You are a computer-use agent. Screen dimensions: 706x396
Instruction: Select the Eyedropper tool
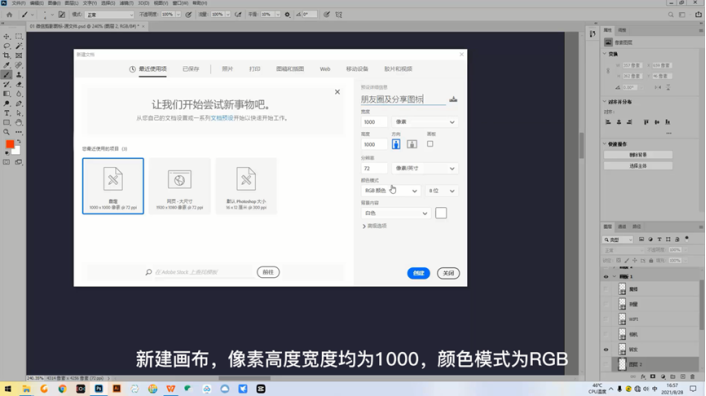[6, 65]
